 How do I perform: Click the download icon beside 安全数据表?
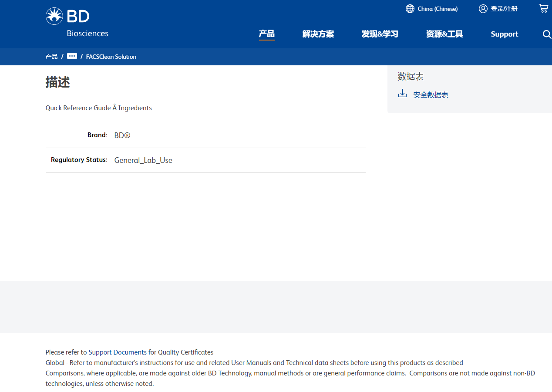(403, 94)
